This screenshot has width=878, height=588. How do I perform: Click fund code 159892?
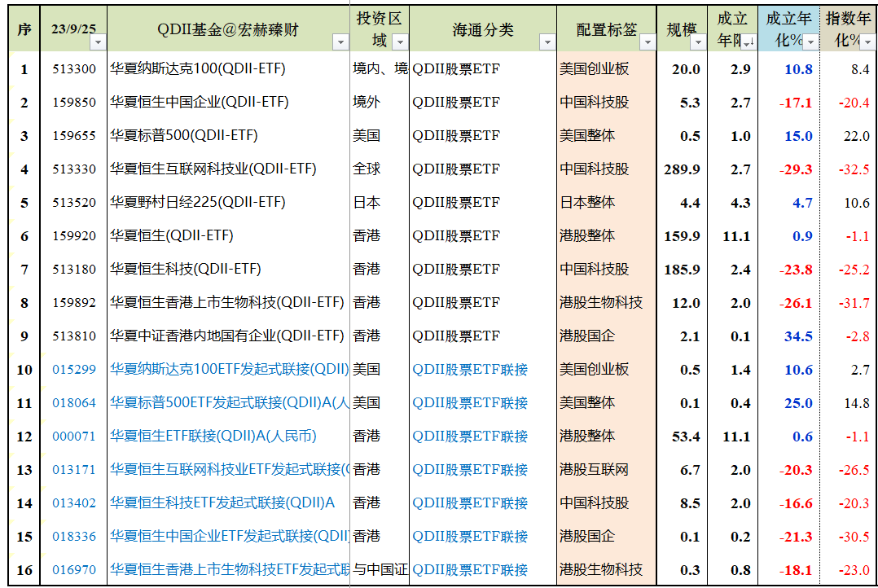74,303
